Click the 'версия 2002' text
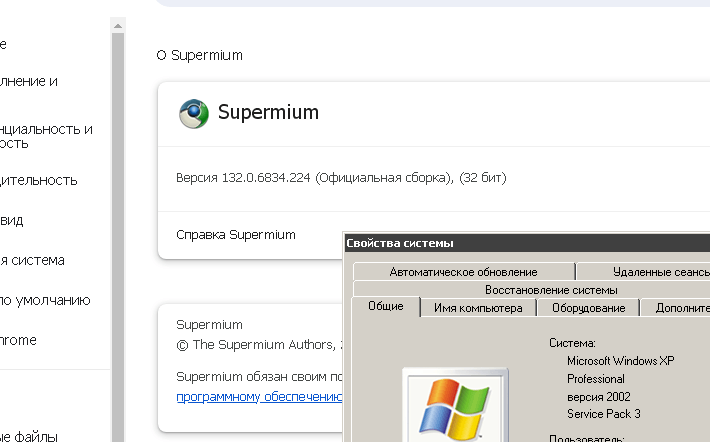This screenshot has width=710, height=442. [x=599, y=397]
